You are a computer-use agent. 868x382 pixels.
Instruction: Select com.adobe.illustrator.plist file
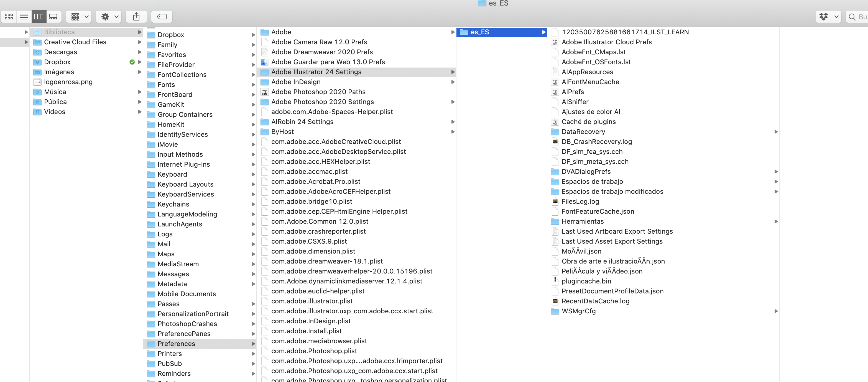[x=312, y=301]
